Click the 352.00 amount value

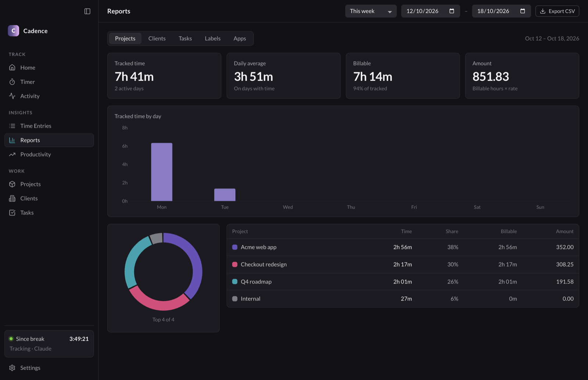565,247
